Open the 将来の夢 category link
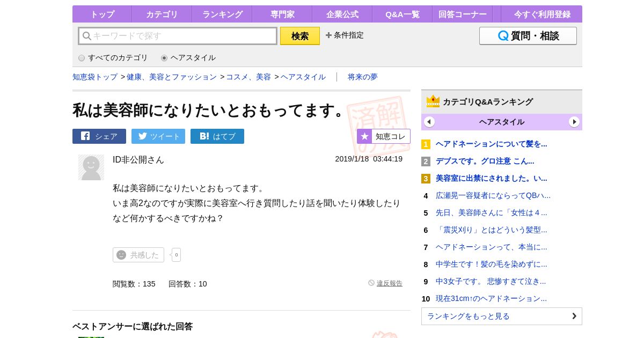This screenshot has width=644, height=338. click(x=363, y=77)
